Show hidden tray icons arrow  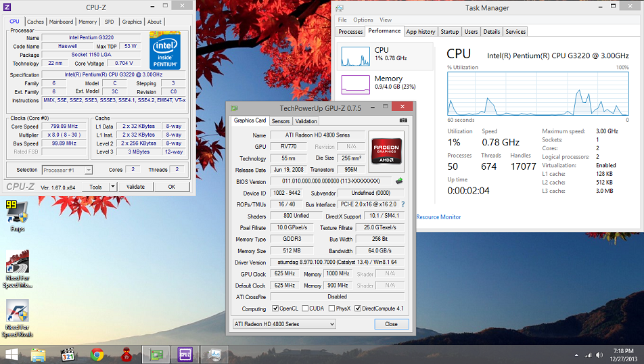[576, 355]
